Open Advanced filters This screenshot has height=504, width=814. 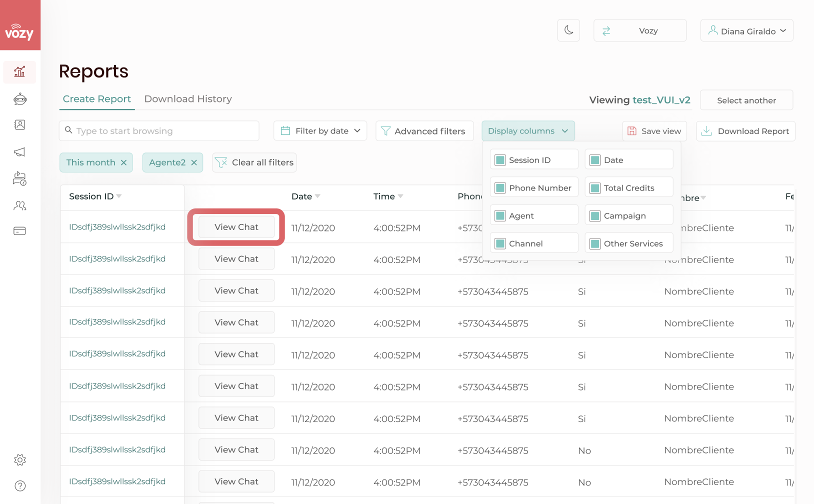(424, 131)
